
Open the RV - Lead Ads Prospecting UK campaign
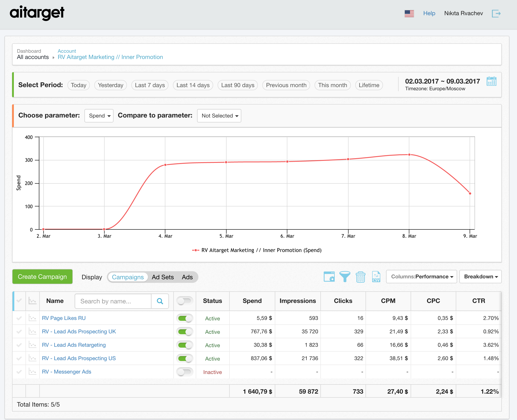(79, 332)
